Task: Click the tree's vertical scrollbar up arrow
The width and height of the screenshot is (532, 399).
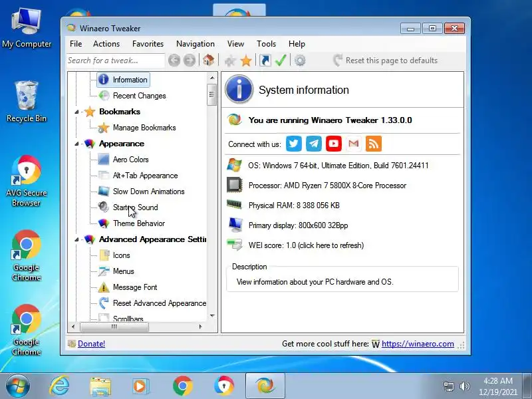Action: pos(212,78)
